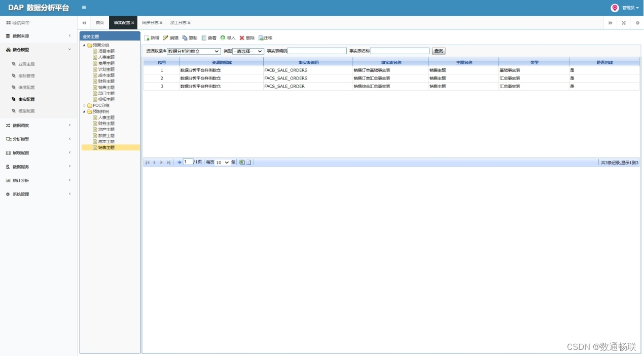The image size is (644, 356).
Task: Expand the 分析模型 sidebar menu
Action: tap(39, 139)
